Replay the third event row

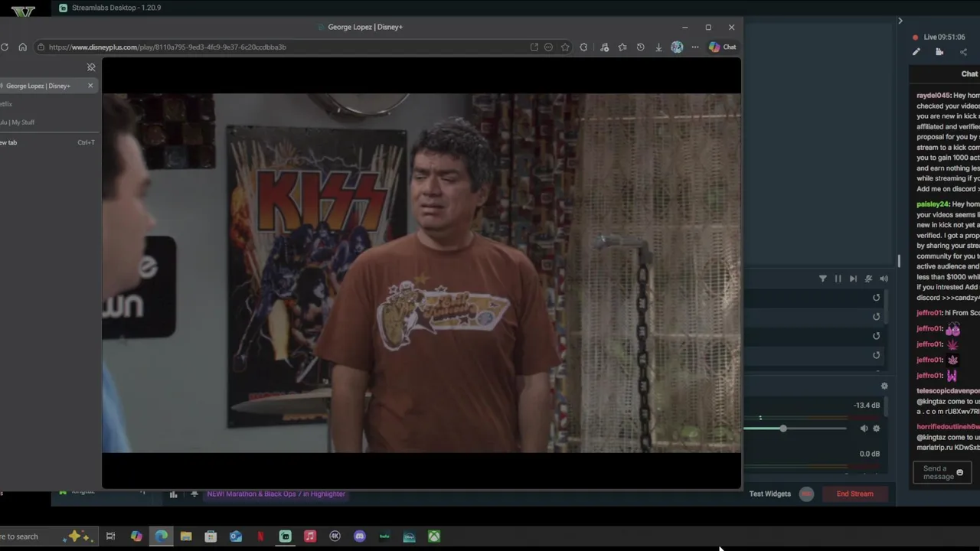(877, 336)
